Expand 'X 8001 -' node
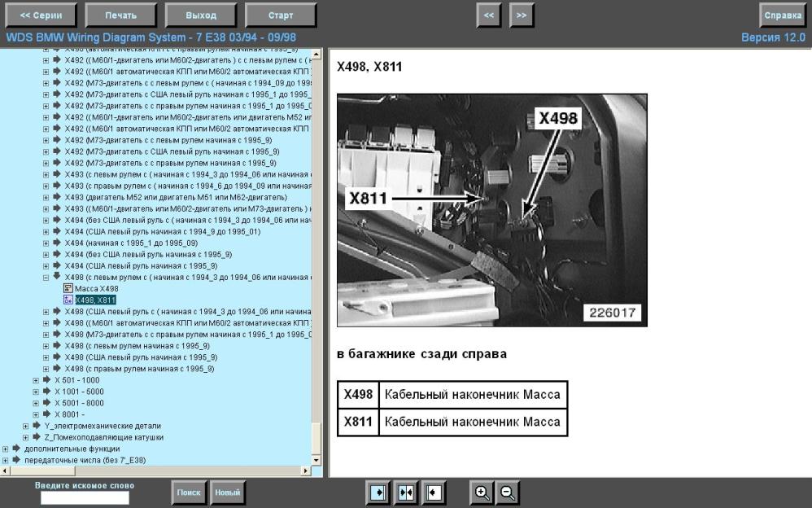The height and width of the screenshot is (508, 812). tap(36, 414)
